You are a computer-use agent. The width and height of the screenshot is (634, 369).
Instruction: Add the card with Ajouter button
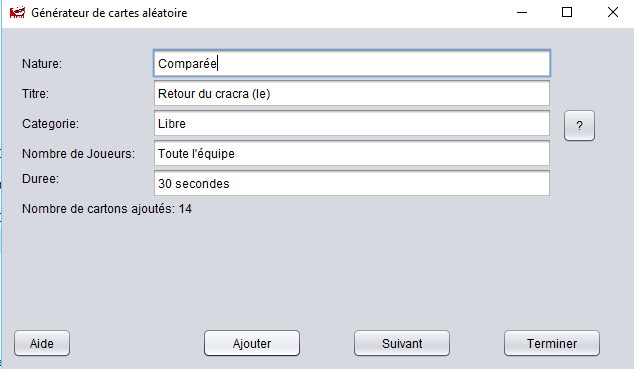click(251, 343)
